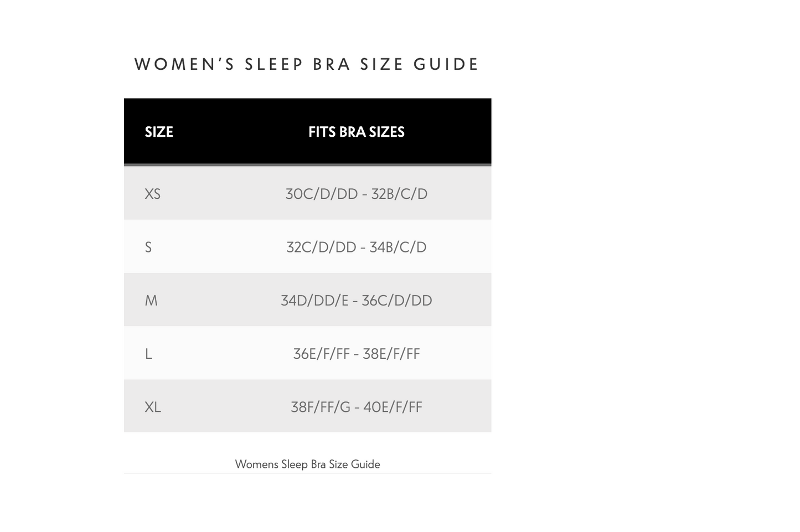Click 34B/C/D in the S row

coord(398,247)
